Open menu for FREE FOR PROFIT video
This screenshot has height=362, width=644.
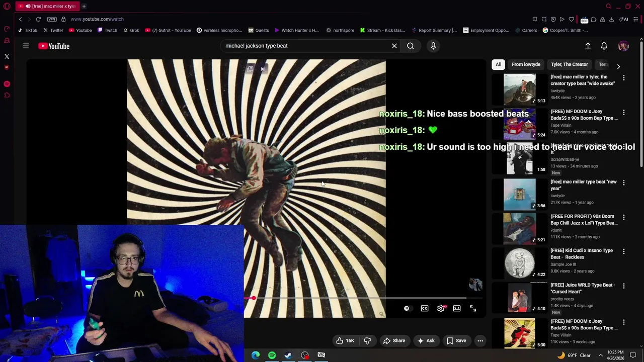click(624, 217)
